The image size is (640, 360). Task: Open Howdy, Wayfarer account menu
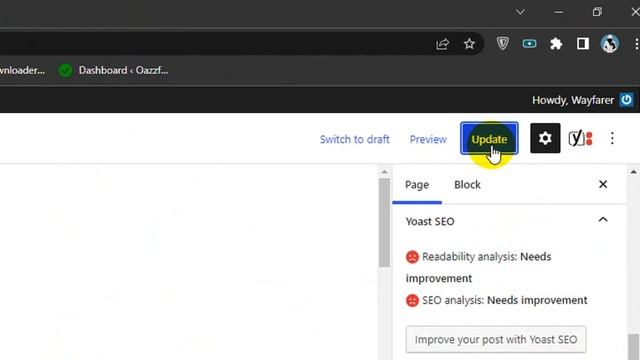572,100
